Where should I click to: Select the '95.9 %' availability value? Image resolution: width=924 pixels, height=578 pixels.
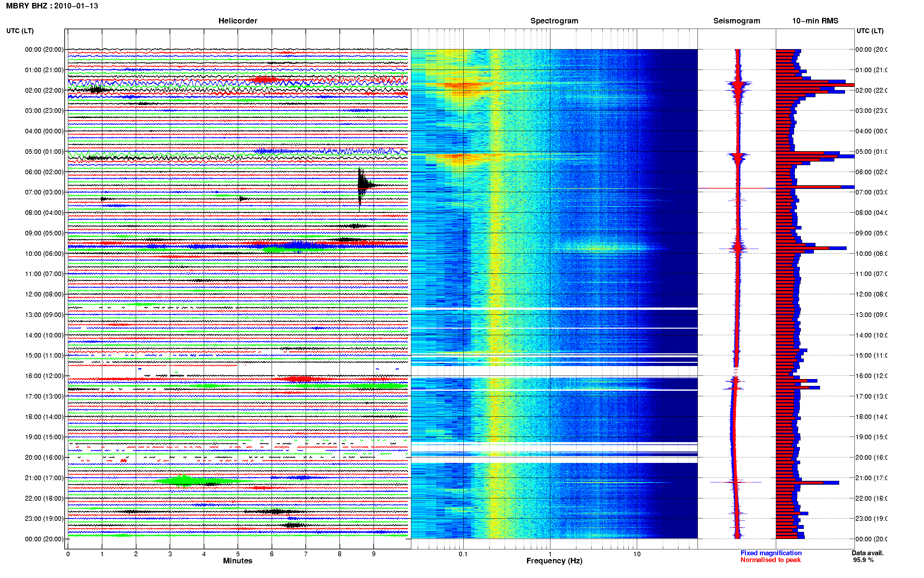click(863, 560)
